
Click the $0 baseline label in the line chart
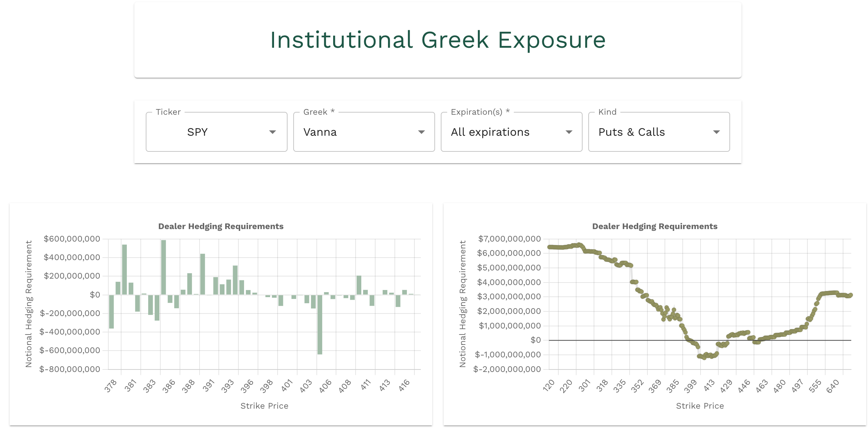[535, 340]
